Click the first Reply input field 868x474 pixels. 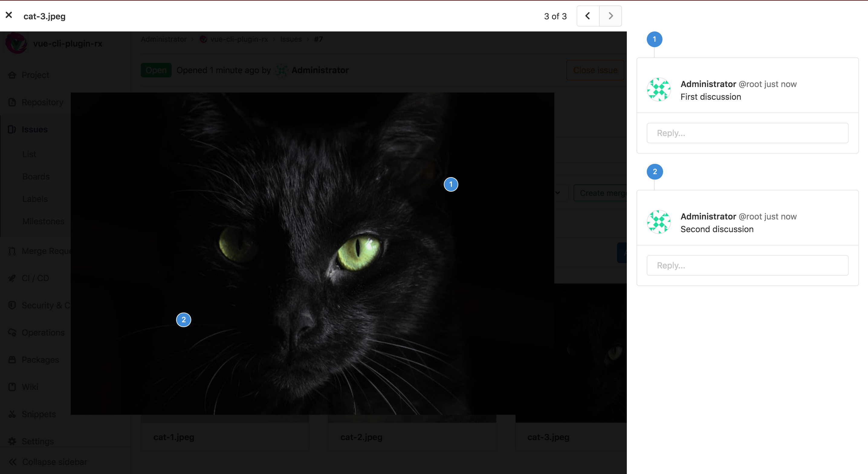tap(748, 132)
